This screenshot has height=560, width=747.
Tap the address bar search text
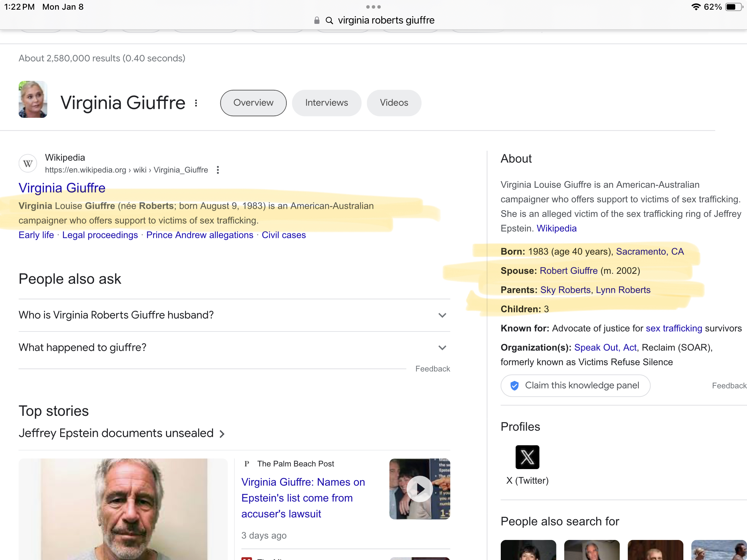386,20
